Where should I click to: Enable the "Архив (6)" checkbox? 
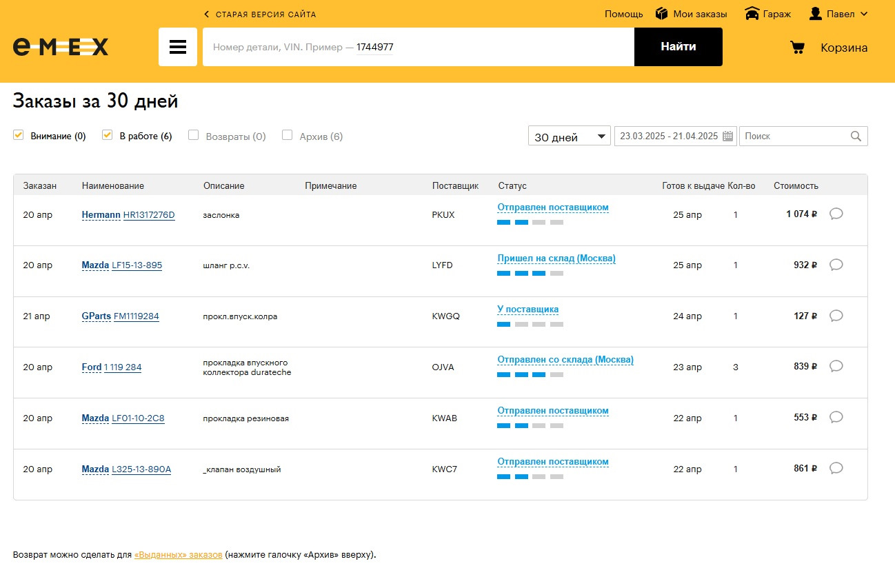coord(288,135)
